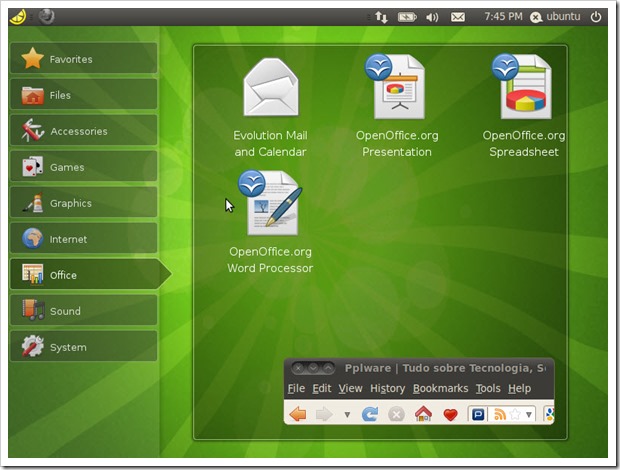Open the Help menu in browser
Image resolution: width=620 pixels, height=470 pixels.
coord(520,389)
